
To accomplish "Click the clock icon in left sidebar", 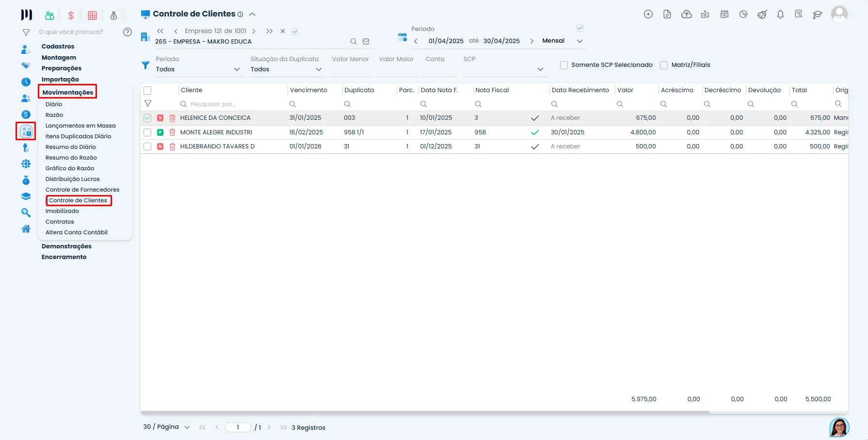I will pos(26,82).
